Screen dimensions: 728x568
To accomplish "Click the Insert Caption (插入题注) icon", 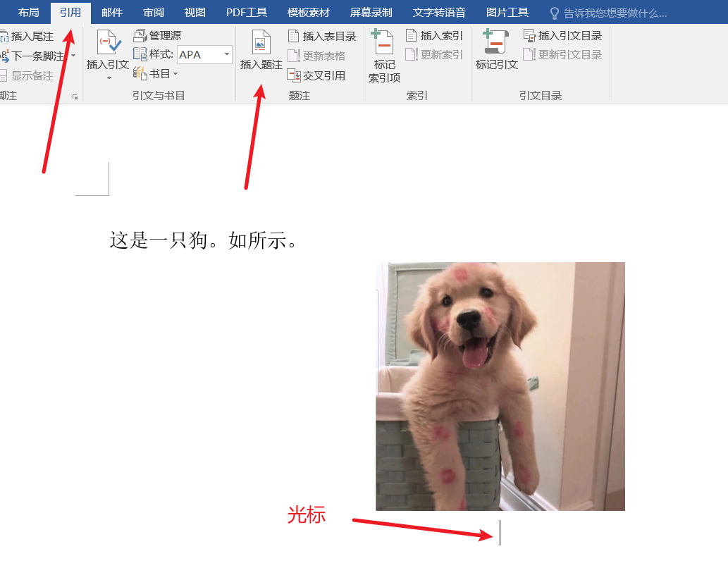I will [x=260, y=53].
